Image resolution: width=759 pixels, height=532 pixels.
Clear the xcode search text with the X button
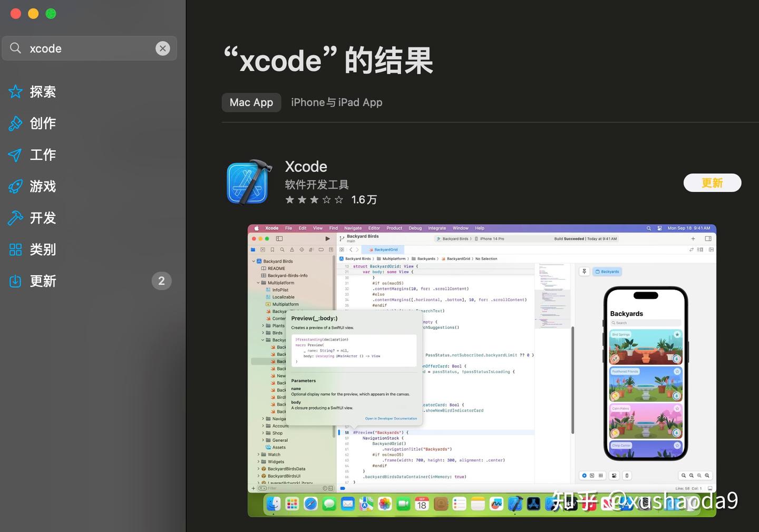coord(163,49)
